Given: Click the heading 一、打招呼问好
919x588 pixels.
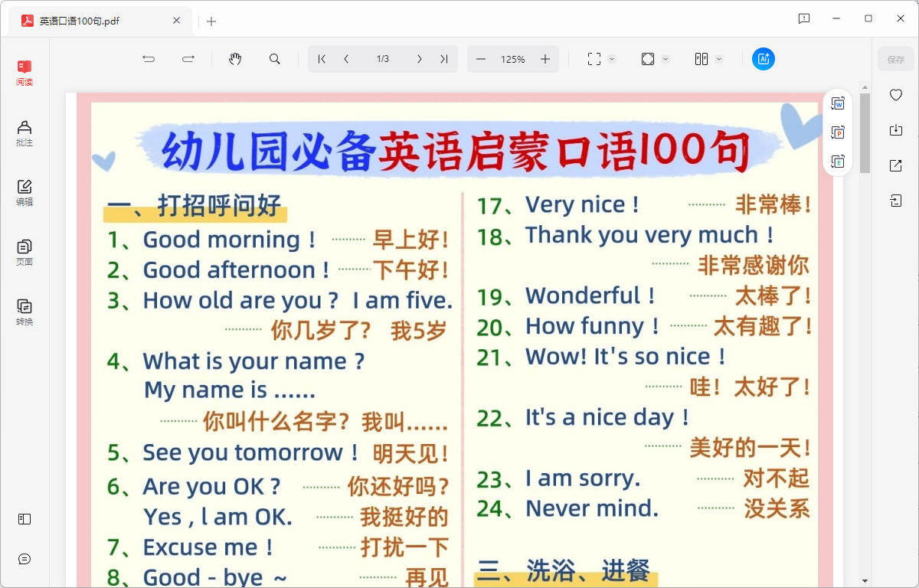Looking at the screenshot, I should (x=195, y=206).
